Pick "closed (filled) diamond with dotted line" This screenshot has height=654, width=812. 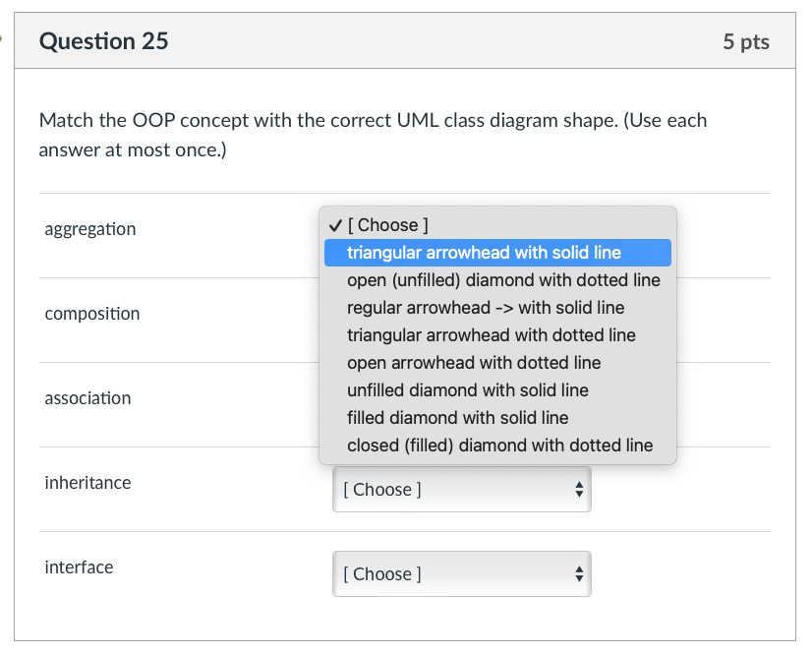click(499, 446)
